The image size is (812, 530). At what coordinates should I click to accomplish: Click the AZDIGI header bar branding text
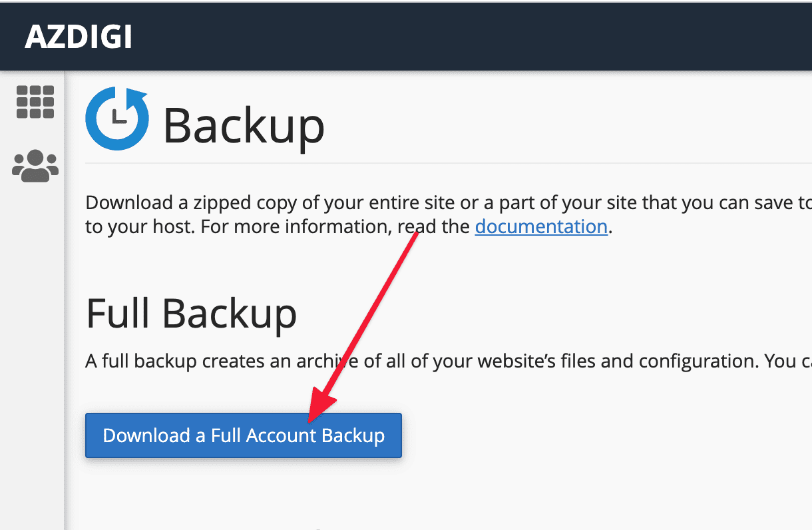[x=79, y=37]
